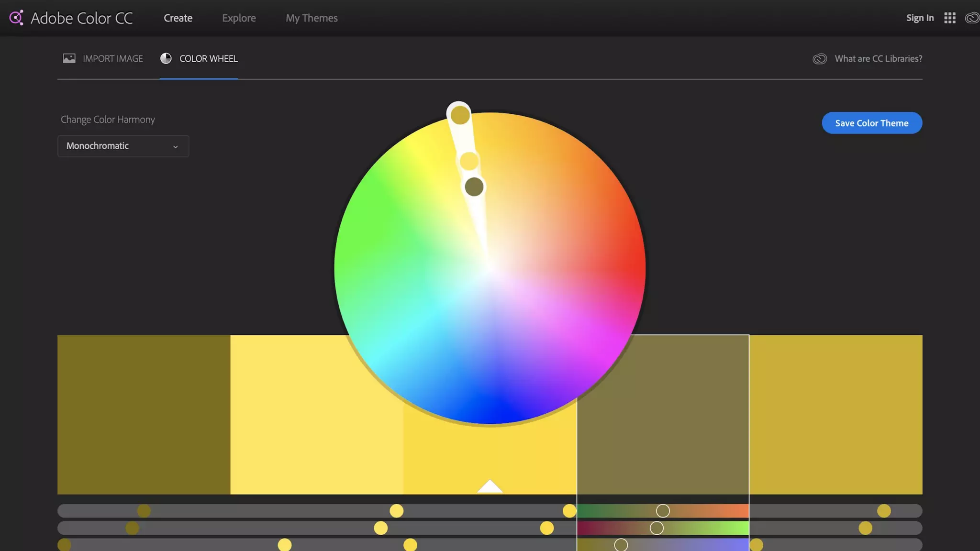Select the dark olive handle on wheel
Viewport: 980px width, 551px height.
tap(474, 187)
